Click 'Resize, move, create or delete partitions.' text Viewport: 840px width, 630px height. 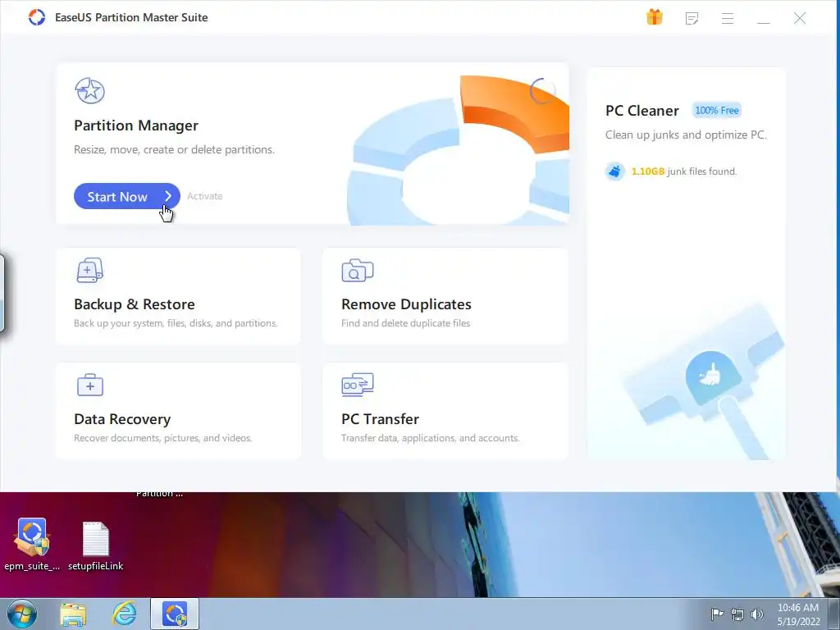click(174, 149)
